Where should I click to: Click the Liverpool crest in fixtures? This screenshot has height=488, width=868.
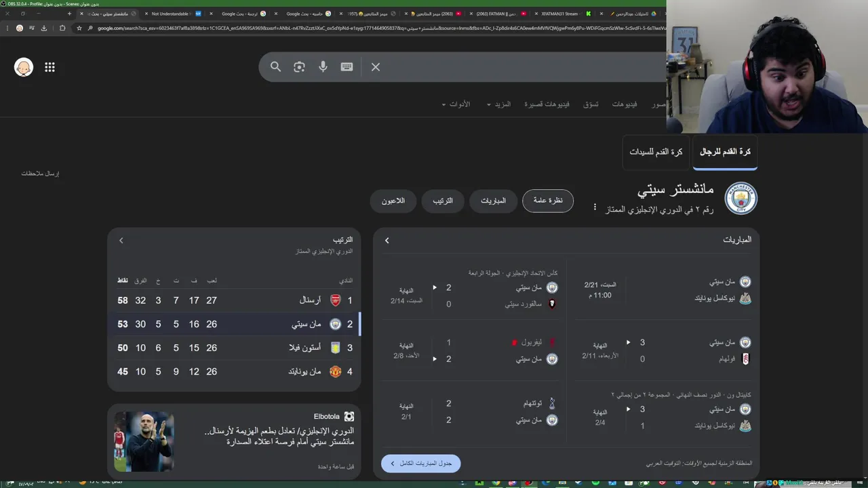[552, 343]
